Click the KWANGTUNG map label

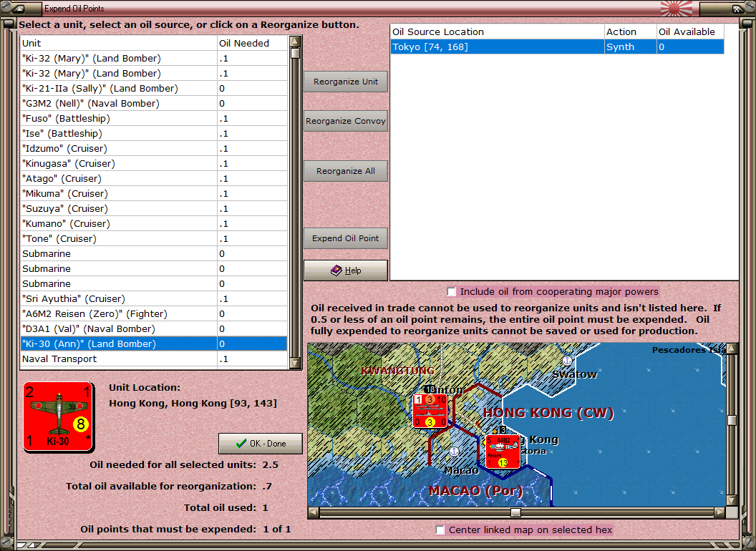pos(398,371)
